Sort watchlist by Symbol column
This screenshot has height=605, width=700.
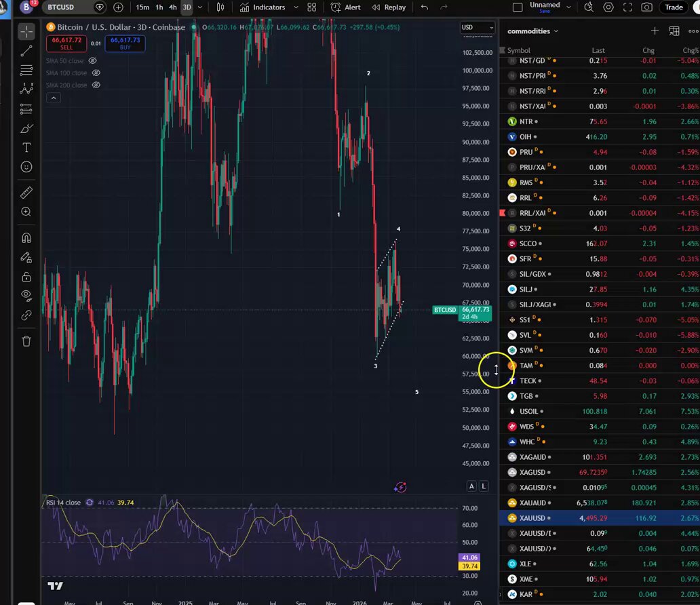[519, 50]
